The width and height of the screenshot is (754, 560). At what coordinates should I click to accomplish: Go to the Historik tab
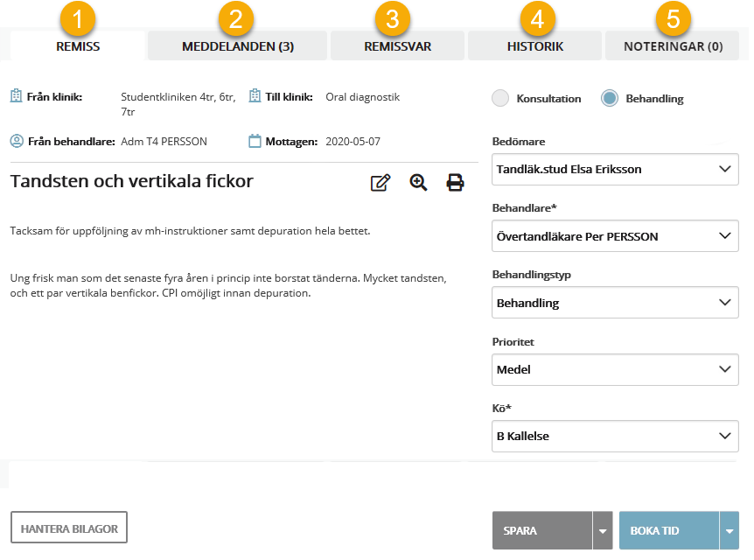pos(534,46)
